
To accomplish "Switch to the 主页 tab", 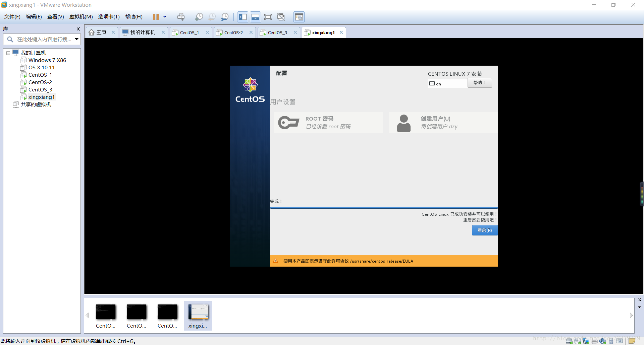I will 101,32.
